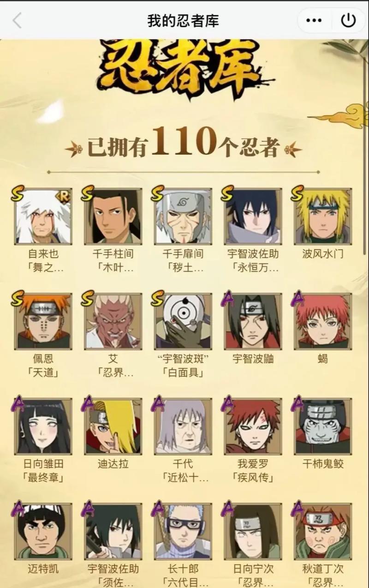The width and height of the screenshot is (369, 588).
Task: Tap the 我爱罗 疾风传 portrait
Action: (253, 426)
